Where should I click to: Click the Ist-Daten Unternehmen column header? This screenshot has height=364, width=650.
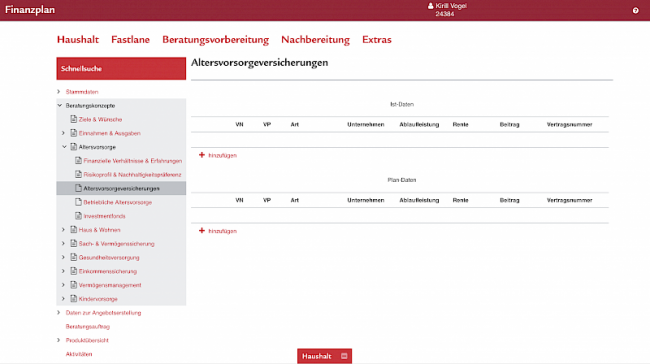366,124
